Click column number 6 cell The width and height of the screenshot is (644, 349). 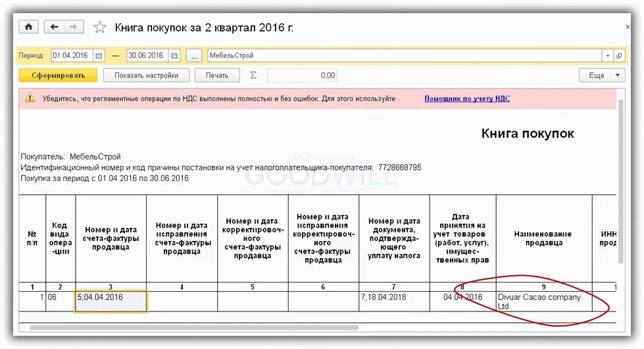[x=323, y=287]
